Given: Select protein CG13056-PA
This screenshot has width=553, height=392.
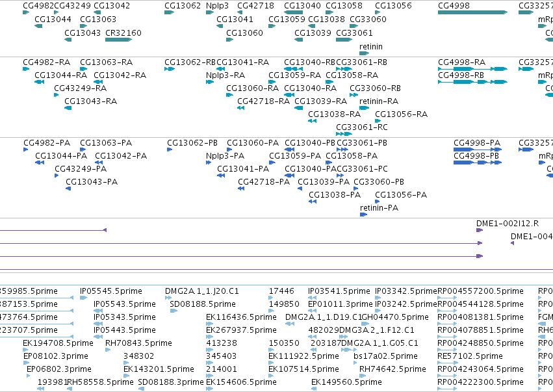Looking at the screenshot, I should tap(401, 195).
